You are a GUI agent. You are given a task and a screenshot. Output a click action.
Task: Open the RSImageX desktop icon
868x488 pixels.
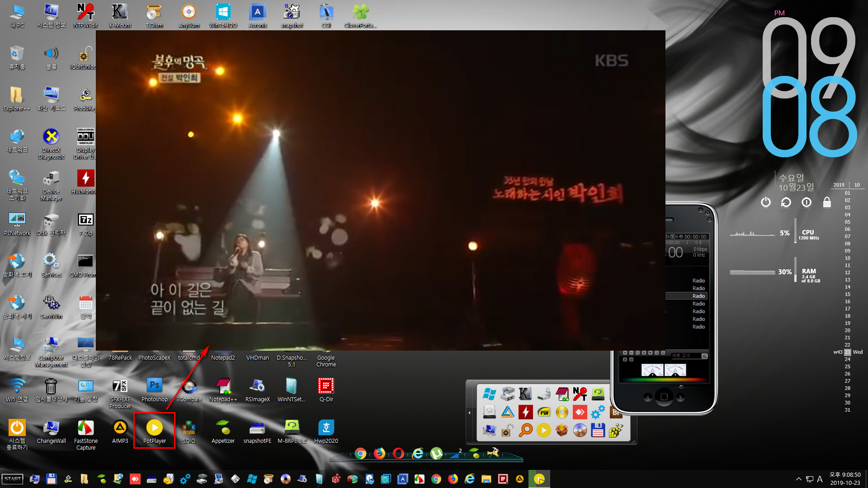(257, 390)
